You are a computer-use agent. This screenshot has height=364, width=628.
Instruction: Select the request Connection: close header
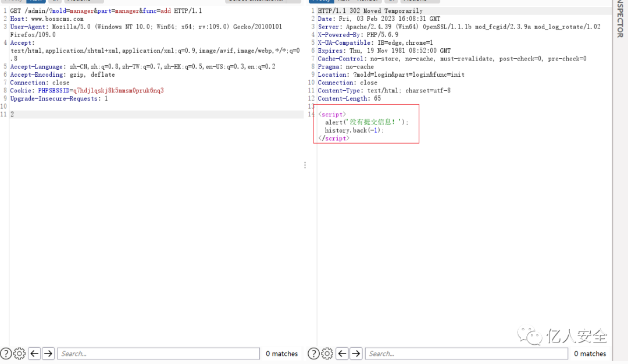40,83
